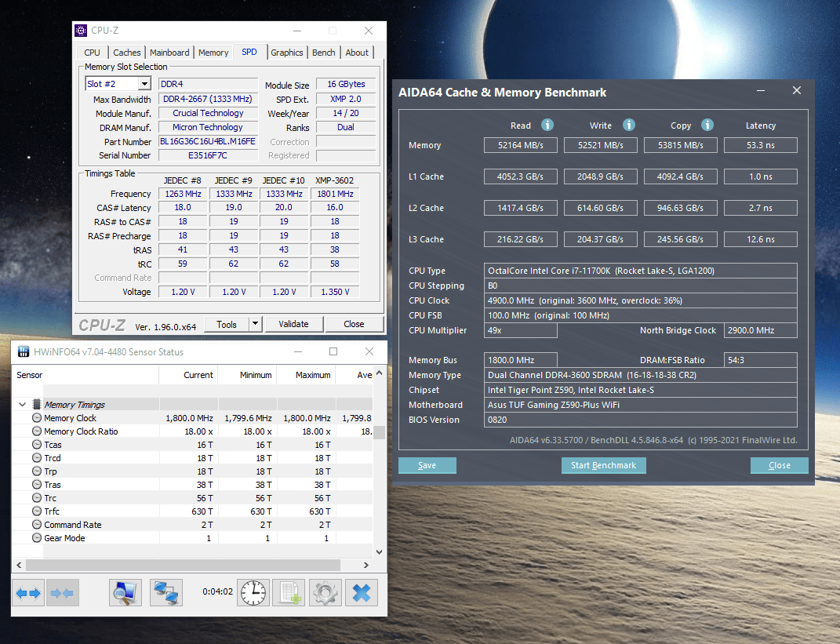The height and width of the screenshot is (644, 840).
Task: Switch to the Graphics tab in CPU-Z
Action: point(286,53)
